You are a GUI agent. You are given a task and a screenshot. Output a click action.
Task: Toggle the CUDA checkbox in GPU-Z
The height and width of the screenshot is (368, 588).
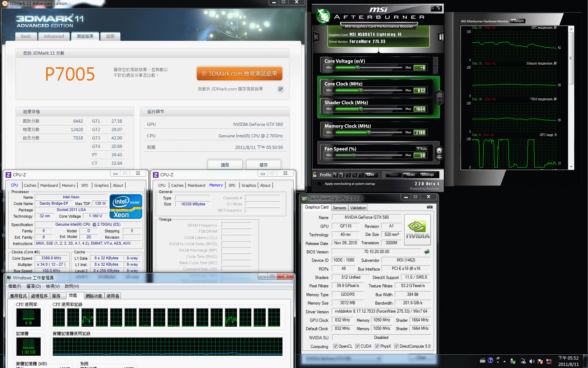click(x=357, y=346)
